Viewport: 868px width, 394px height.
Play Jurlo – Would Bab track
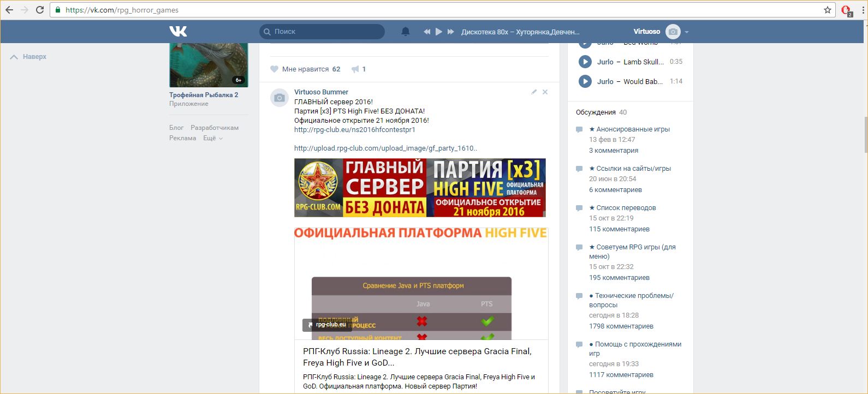pos(585,81)
